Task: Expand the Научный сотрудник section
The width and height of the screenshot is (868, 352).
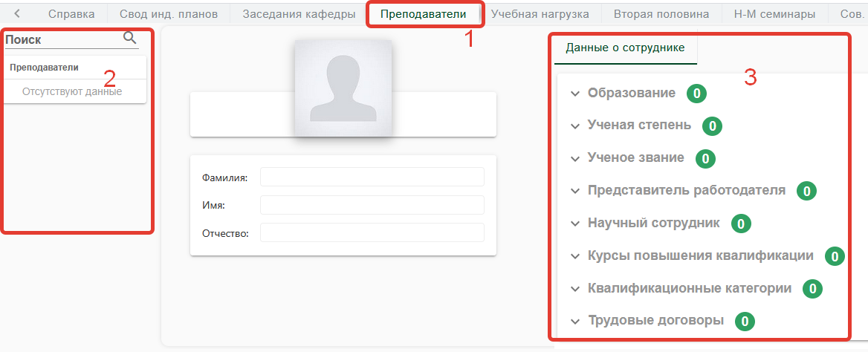Action: point(653,223)
